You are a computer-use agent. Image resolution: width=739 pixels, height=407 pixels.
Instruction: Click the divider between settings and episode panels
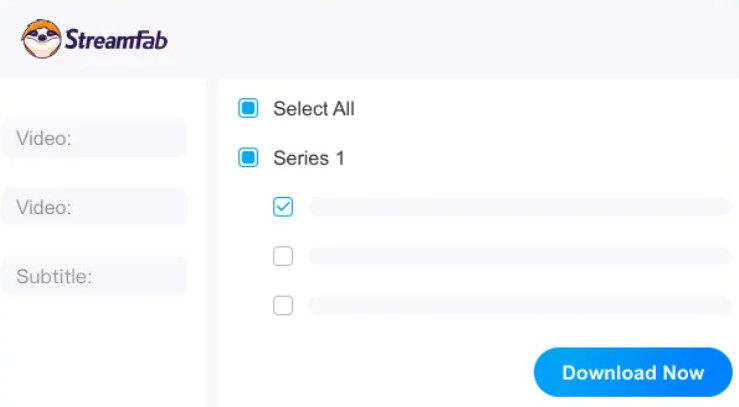click(212, 243)
